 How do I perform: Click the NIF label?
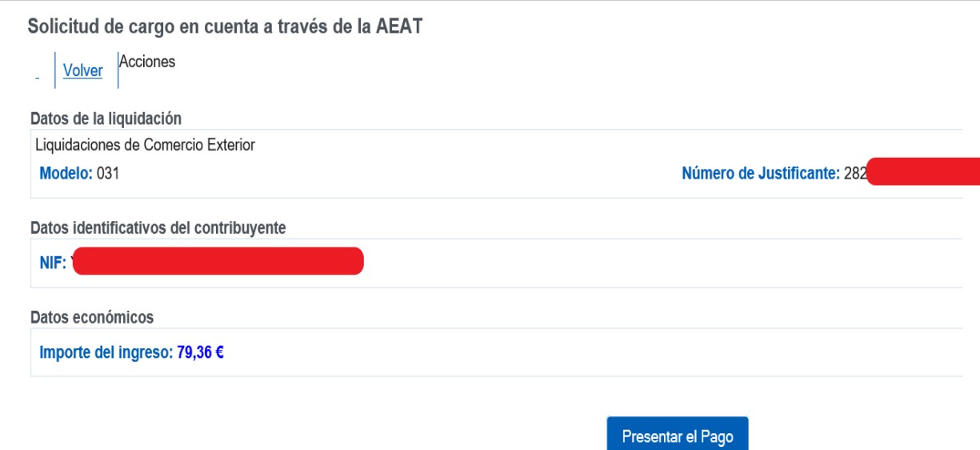coord(53,263)
